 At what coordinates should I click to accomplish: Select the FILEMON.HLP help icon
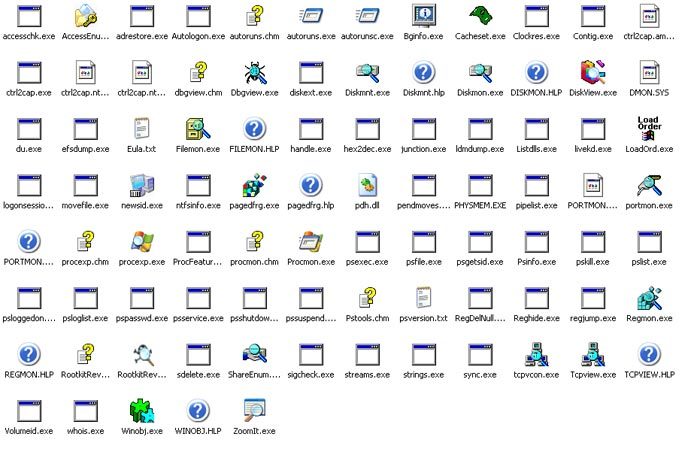[254, 129]
